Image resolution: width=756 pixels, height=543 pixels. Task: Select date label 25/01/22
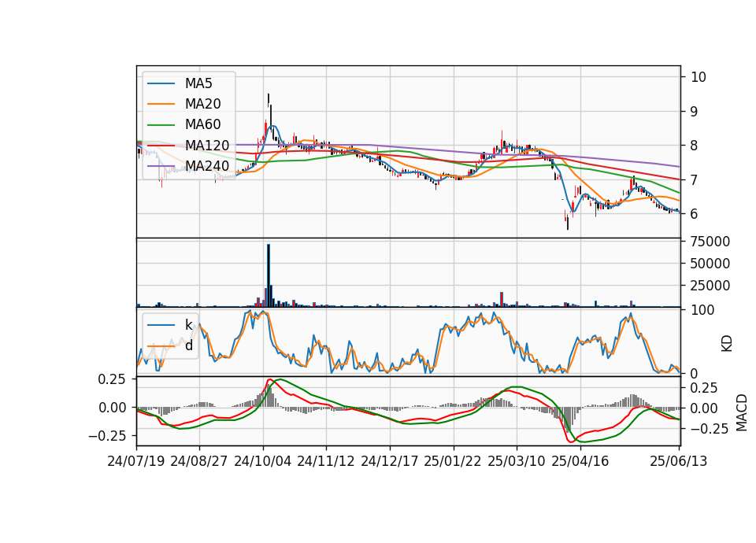[x=453, y=461]
